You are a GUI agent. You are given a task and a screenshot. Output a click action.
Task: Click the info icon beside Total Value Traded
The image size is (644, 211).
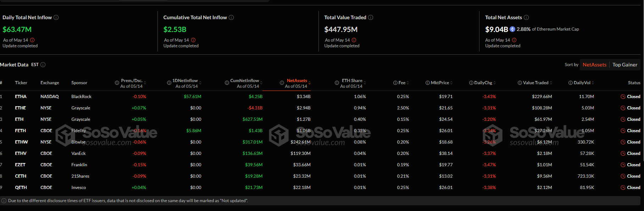click(x=371, y=17)
